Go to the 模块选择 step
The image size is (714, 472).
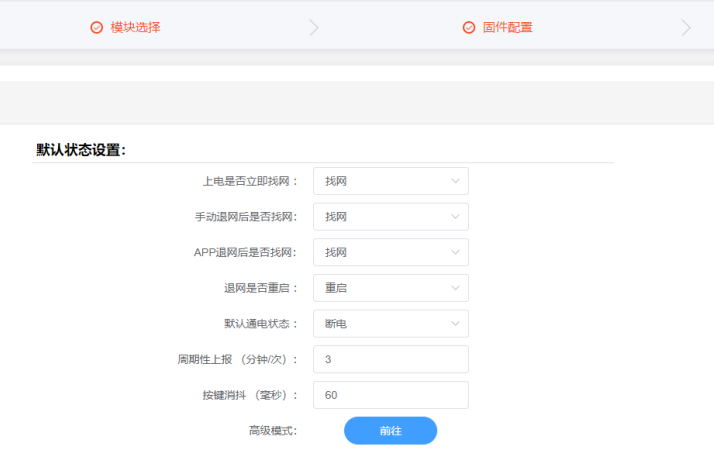pyautogui.click(x=135, y=28)
